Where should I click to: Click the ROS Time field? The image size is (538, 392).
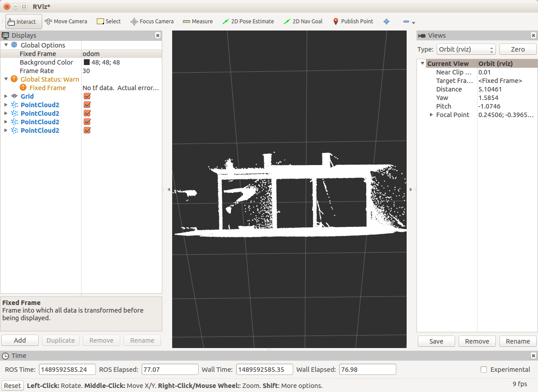tap(67, 370)
